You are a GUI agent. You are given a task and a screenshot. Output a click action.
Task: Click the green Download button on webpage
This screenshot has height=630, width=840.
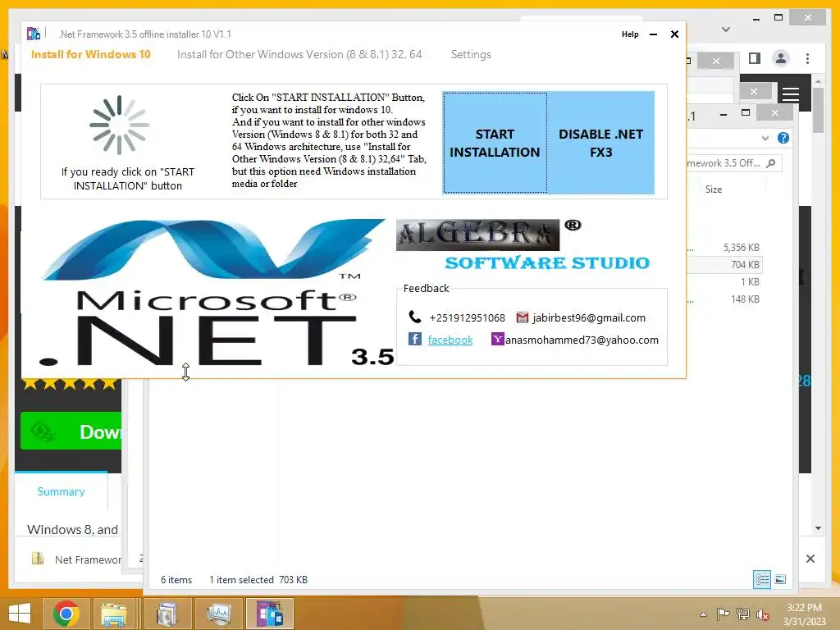pyautogui.click(x=71, y=431)
